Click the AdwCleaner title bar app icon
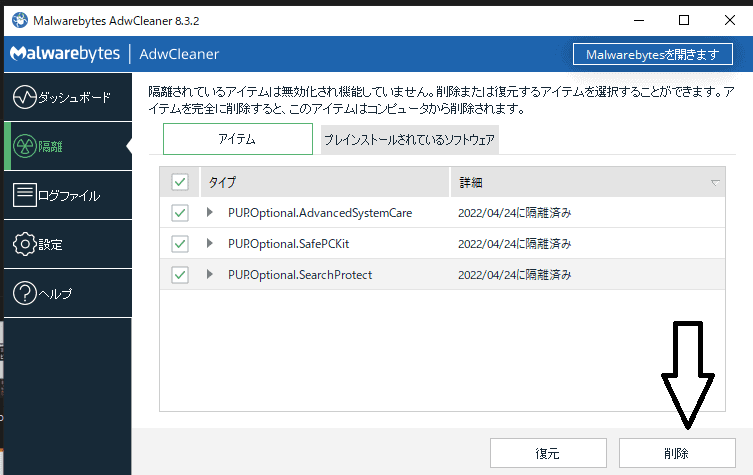Screen dimensions: 753x475 click(20, 20)
